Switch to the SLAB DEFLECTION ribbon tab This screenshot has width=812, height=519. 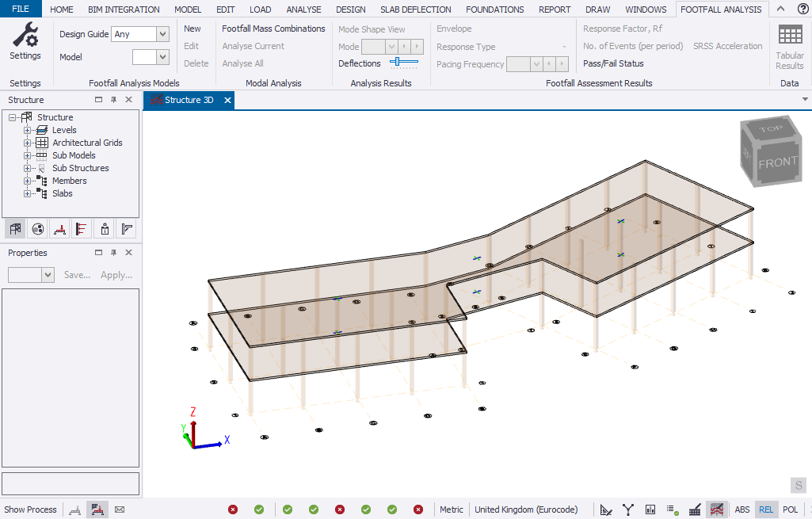tap(415, 10)
